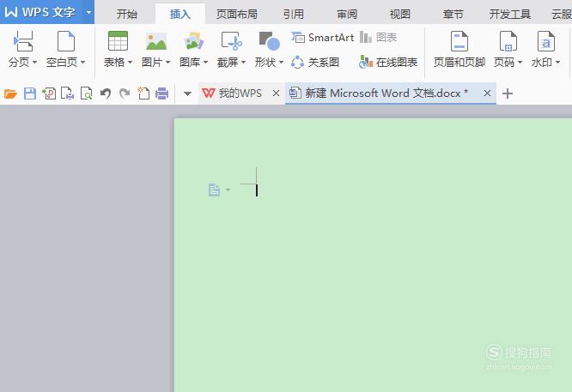This screenshot has height=392, width=572.
Task: Insert relationship diagram (关系图)
Action: pyautogui.click(x=315, y=63)
